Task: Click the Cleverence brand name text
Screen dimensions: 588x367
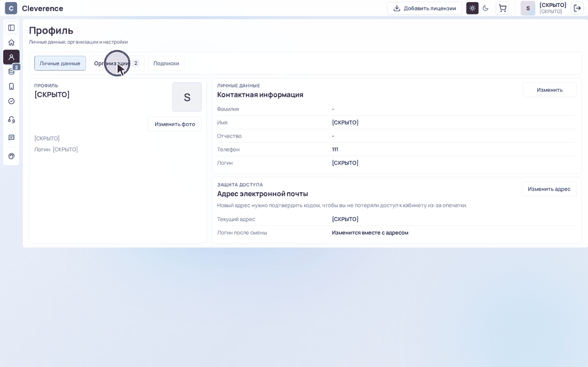Action: point(42,8)
